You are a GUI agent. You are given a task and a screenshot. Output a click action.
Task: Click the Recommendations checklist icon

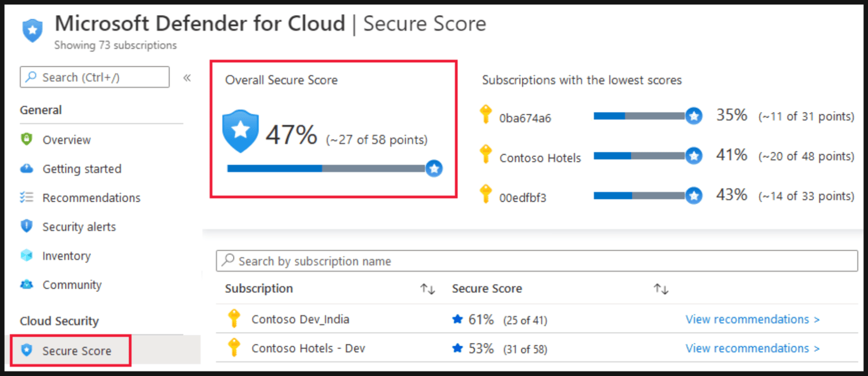coord(27,197)
